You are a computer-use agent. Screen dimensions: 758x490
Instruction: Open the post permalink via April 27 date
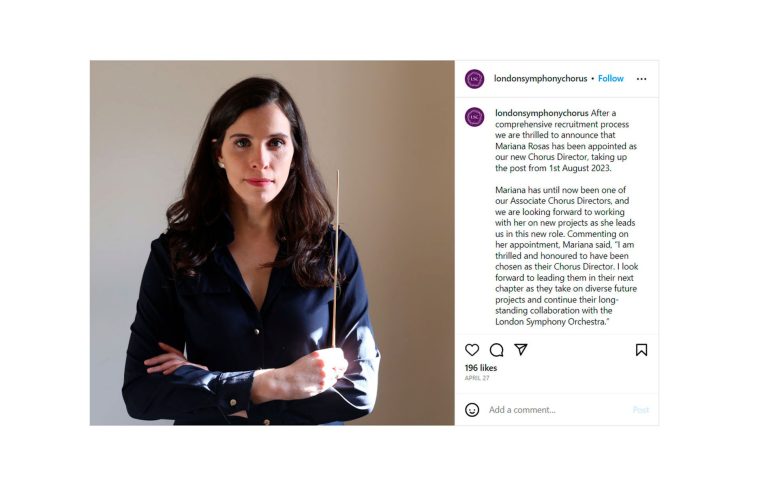[477, 378]
